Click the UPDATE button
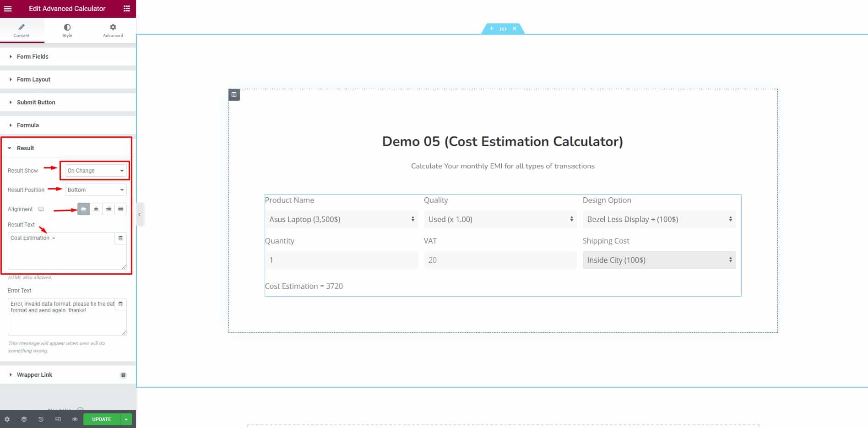 coord(101,419)
